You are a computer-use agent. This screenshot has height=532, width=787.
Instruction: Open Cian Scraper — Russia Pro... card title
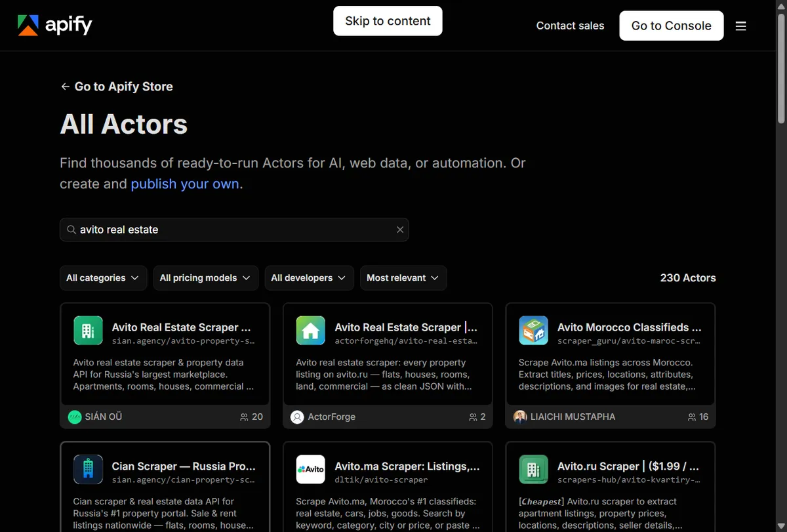coord(184,466)
